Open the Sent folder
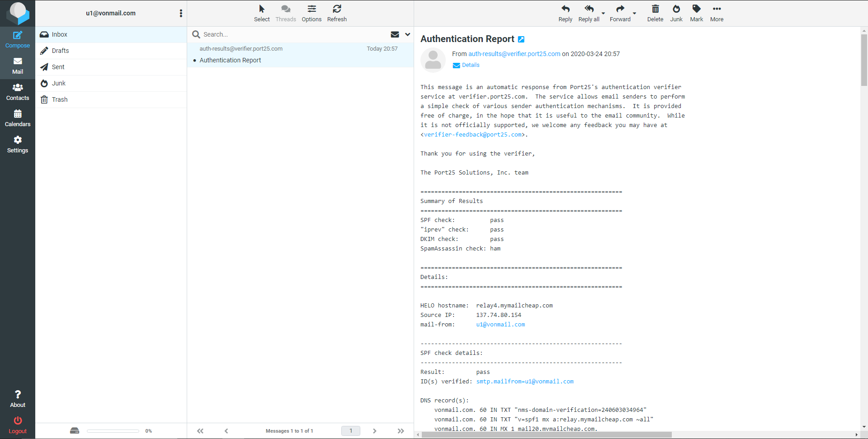The width and height of the screenshot is (868, 439). click(111, 67)
